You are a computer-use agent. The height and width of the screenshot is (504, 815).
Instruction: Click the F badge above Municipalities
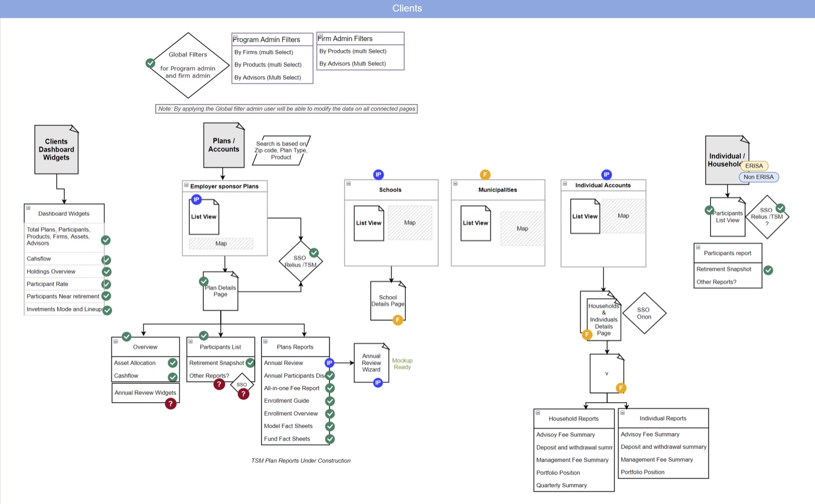pyautogui.click(x=485, y=175)
